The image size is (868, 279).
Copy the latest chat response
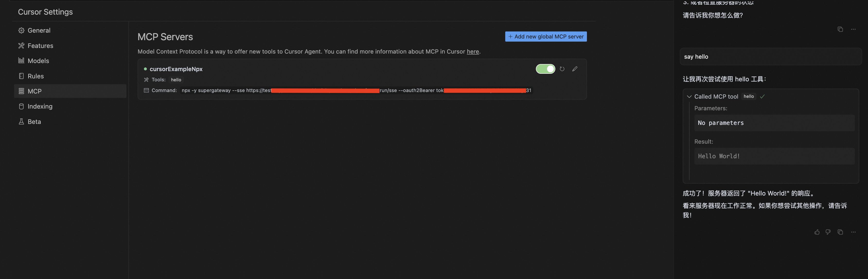click(840, 232)
